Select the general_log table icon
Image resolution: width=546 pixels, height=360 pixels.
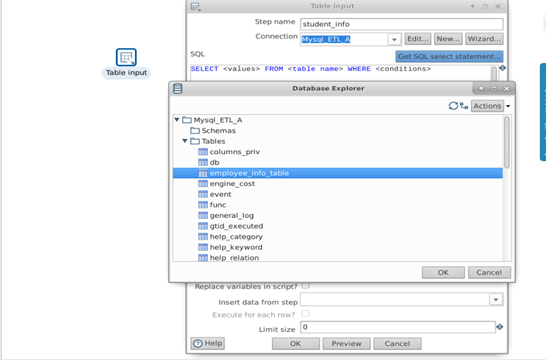[x=203, y=216]
